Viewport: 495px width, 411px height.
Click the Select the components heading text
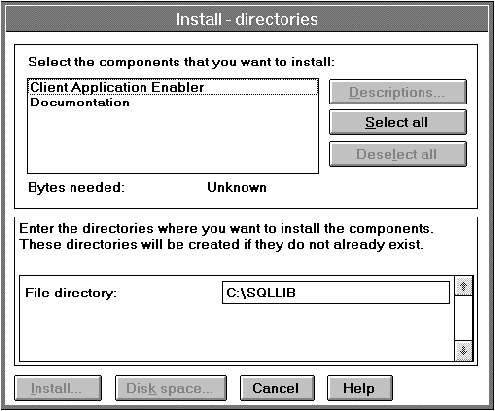click(x=181, y=62)
